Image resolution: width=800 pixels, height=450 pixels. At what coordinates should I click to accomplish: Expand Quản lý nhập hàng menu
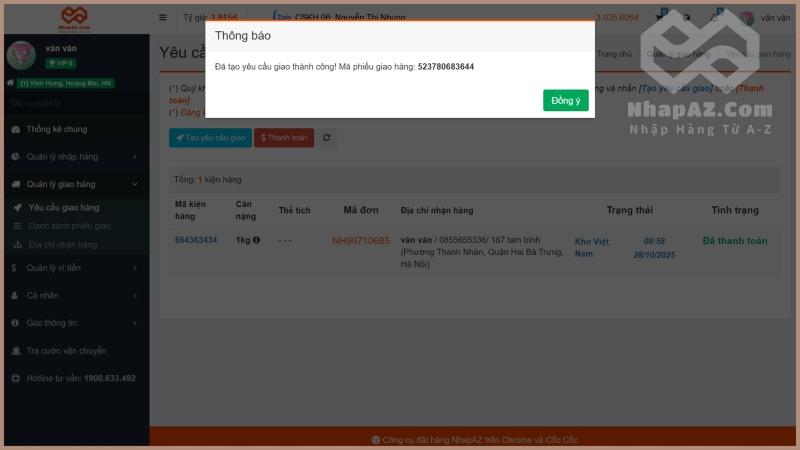pos(68,156)
